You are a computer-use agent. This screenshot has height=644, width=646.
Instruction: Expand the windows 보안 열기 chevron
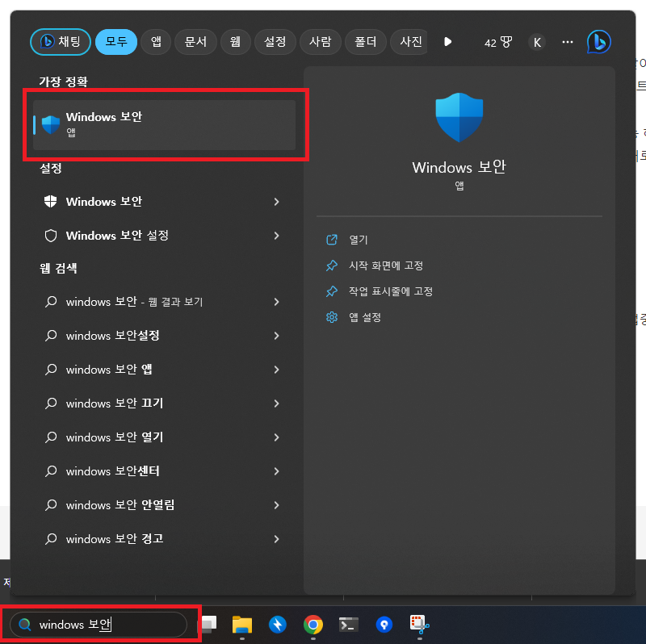click(276, 437)
